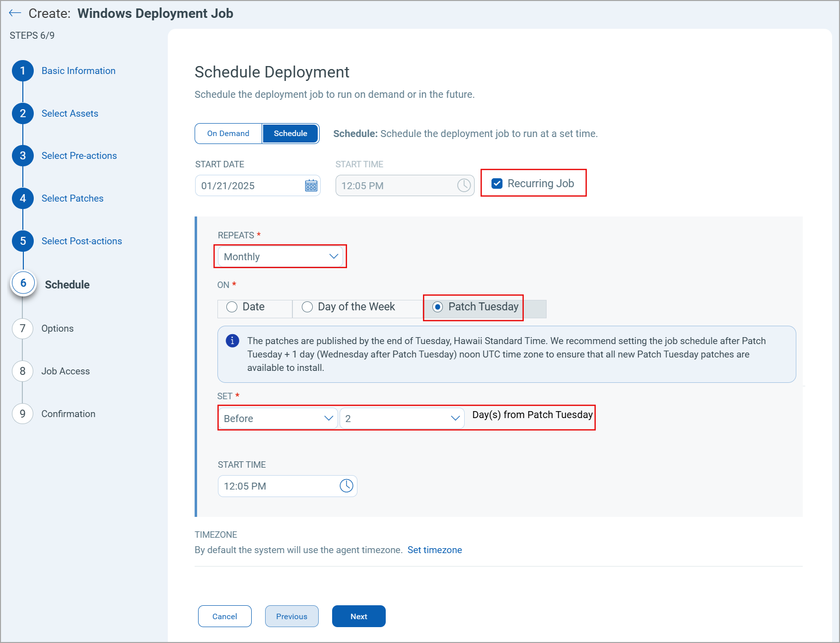This screenshot has width=840, height=643.
Task: Choose the Patch Tuesday radio button
Action: click(x=437, y=307)
